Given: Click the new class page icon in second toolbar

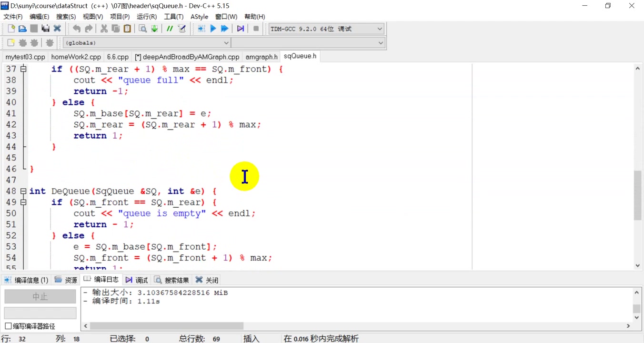Looking at the screenshot, I should [11, 43].
